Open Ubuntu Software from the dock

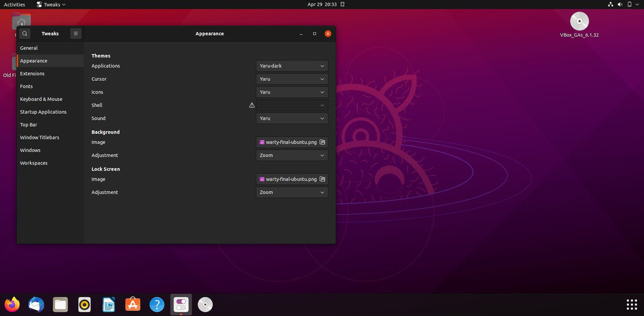(133, 304)
